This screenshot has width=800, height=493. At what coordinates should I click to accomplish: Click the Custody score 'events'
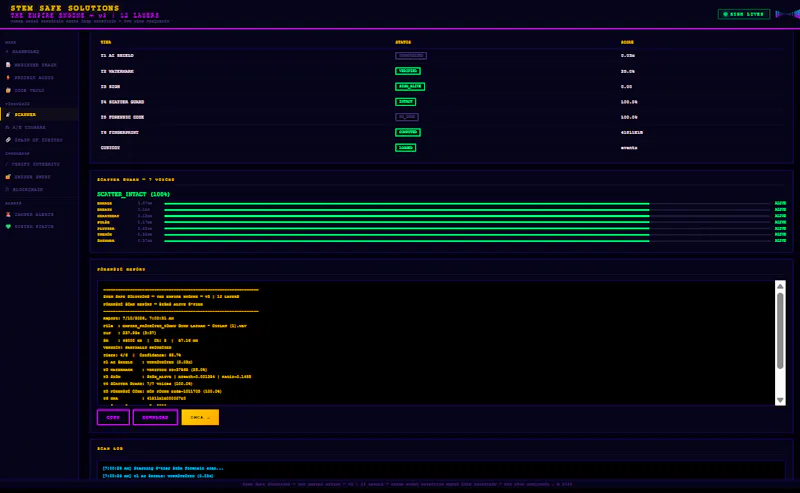coord(629,148)
